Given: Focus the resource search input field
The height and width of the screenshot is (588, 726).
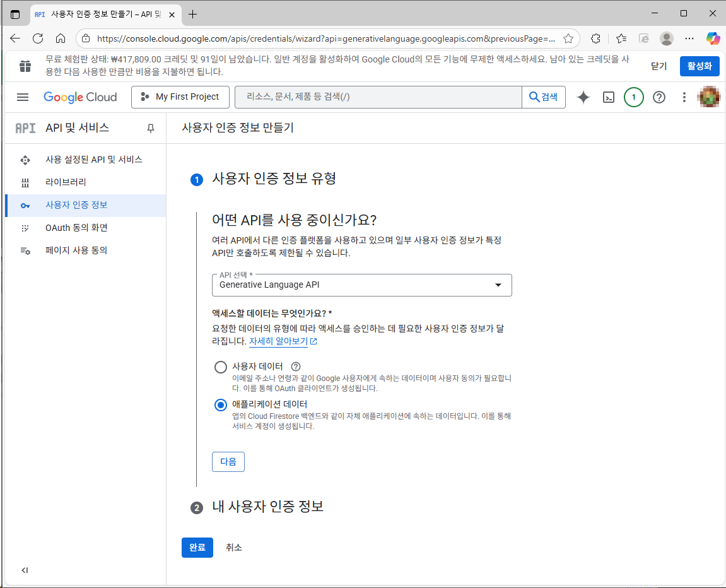Looking at the screenshot, I should (x=378, y=97).
